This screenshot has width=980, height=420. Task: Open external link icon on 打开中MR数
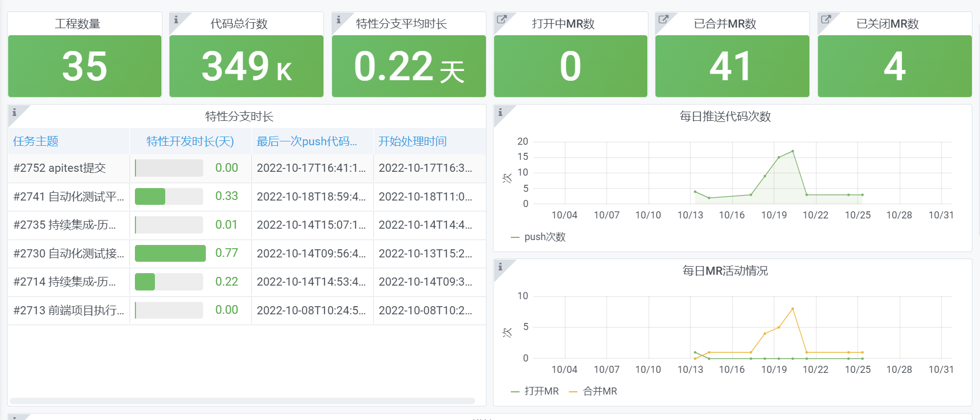coord(502,19)
